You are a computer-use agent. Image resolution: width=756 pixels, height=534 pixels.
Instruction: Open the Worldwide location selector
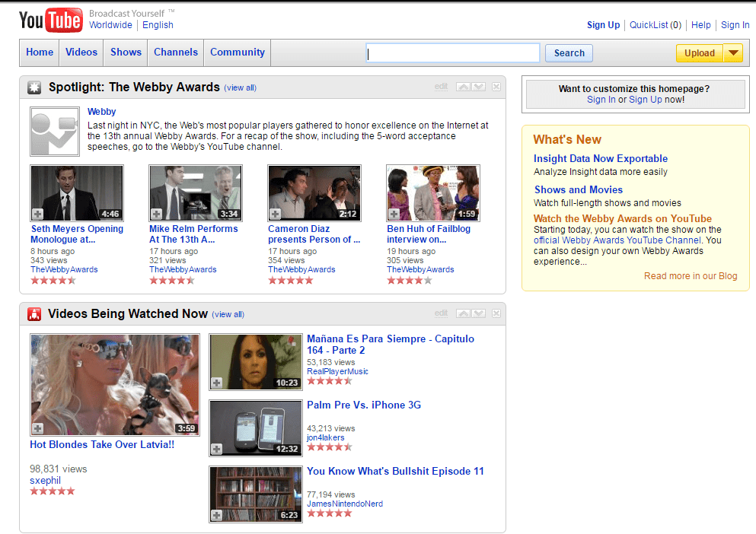110,25
